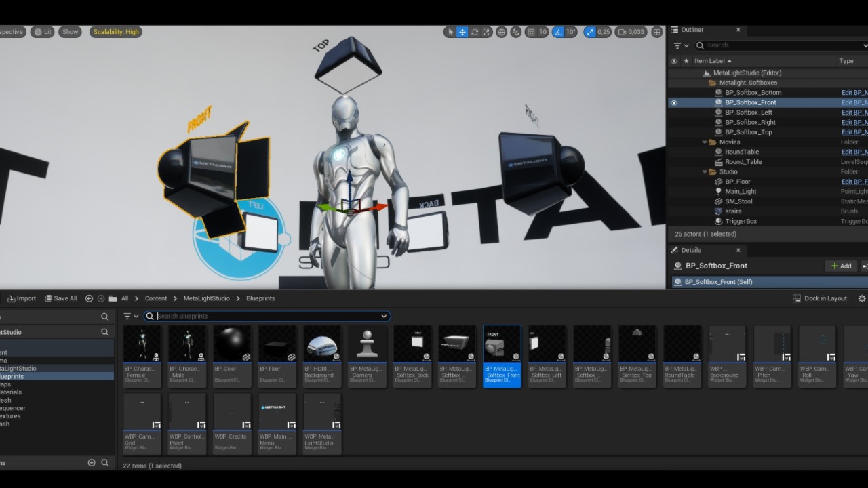Open camera speed setting 0,033
This screenshot has height=488, width=868.
[x=631, y=32]
